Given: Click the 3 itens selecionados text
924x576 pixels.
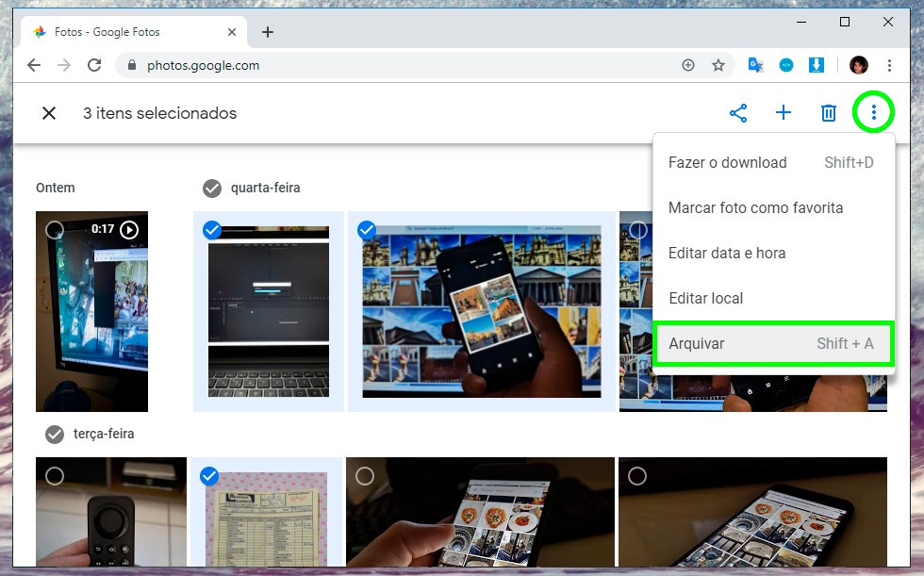Looking at the screenshot, I should (x=159, y=113).
